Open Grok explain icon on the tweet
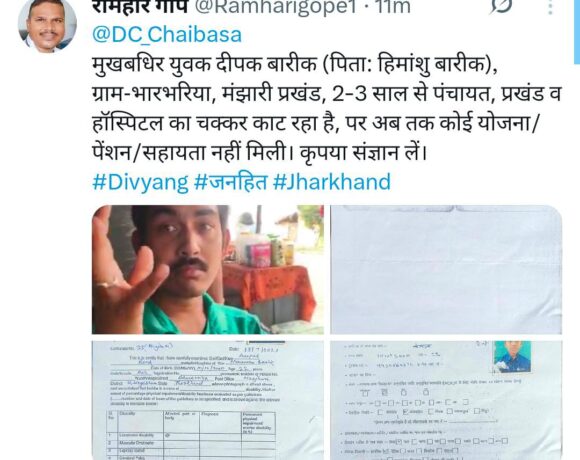Image resolution: width=580 pixels, height=460 pixels. click(501, 5)
